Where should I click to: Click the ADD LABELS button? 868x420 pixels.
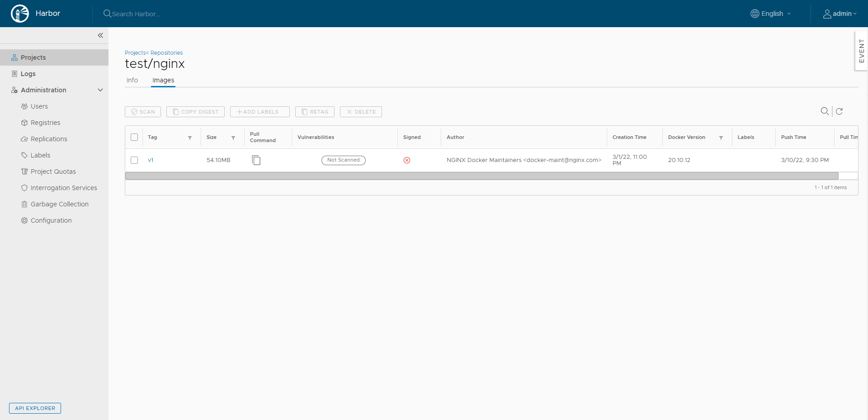(260, 112)
